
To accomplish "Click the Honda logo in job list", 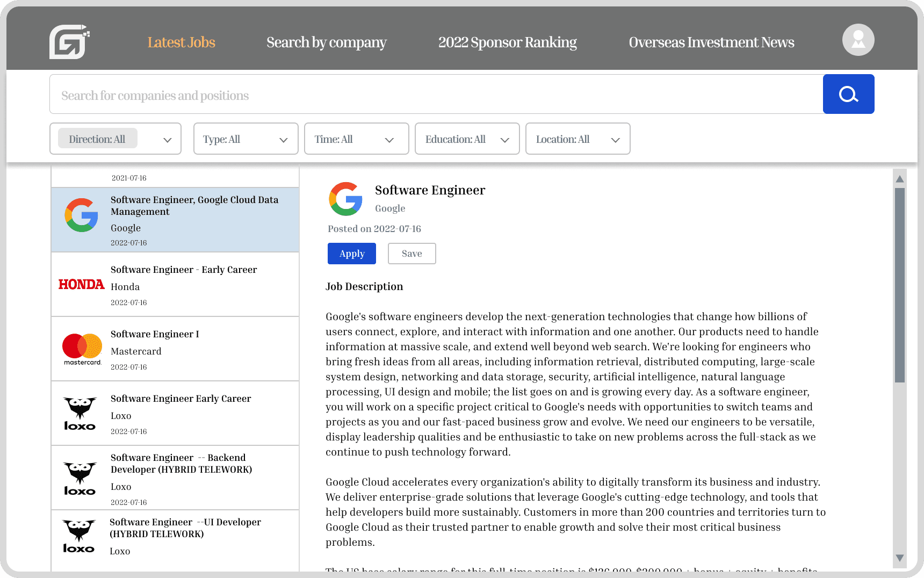I will coord(81,284).
